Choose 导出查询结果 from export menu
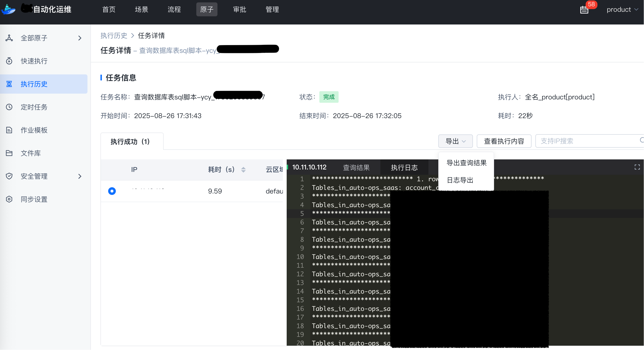The image size is (644, 350). pos(466,163)
